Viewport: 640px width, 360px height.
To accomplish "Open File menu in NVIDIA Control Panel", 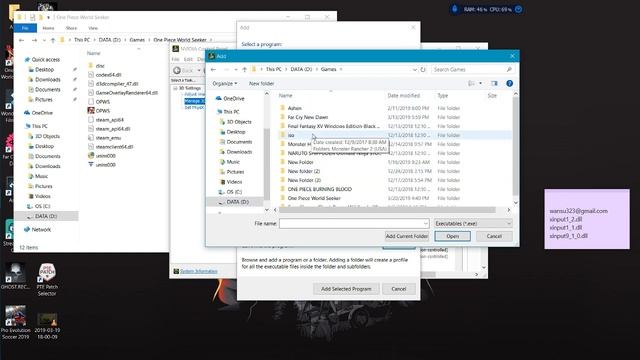I will coord(176,59).
